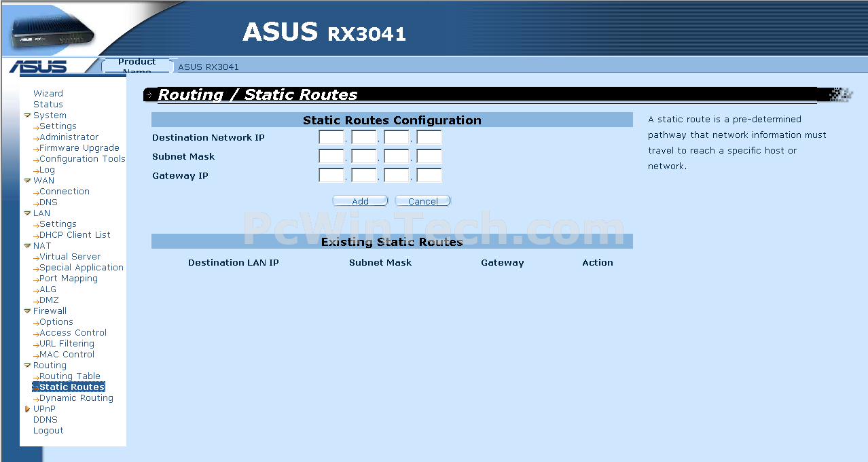Collapse the WAN section triangle
Screen dimensions: 868x462
(27, 181)
